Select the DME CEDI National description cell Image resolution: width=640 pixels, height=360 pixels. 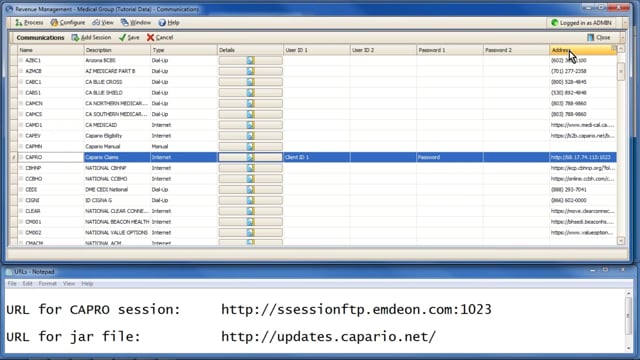click(x=117, y=189)
